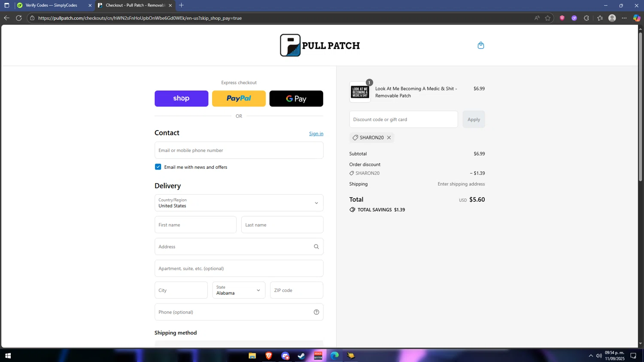Viewport: 644px width, 362px height.
Task: Click the First name field
Action: [x=195, y=225]
